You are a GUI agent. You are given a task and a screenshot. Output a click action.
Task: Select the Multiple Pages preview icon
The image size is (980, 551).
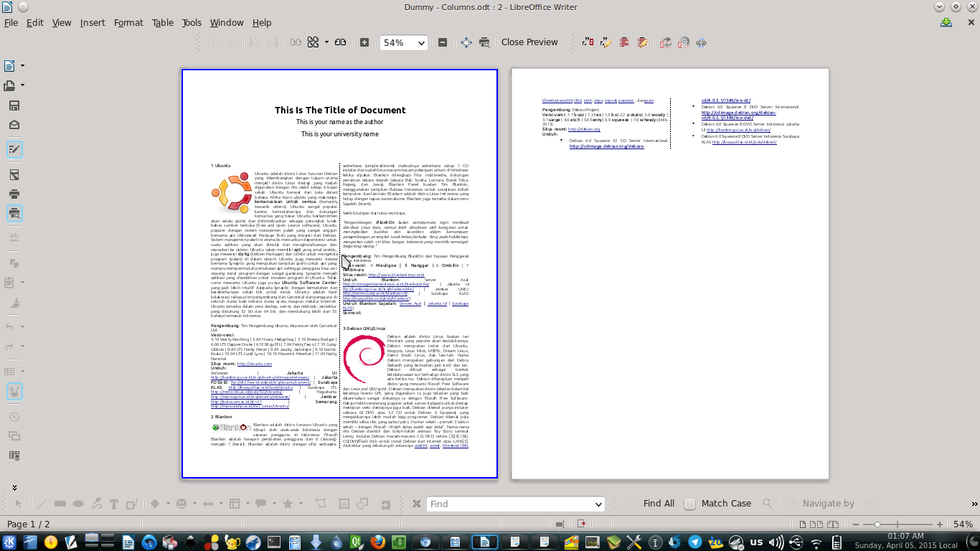[x=314, y=42]
